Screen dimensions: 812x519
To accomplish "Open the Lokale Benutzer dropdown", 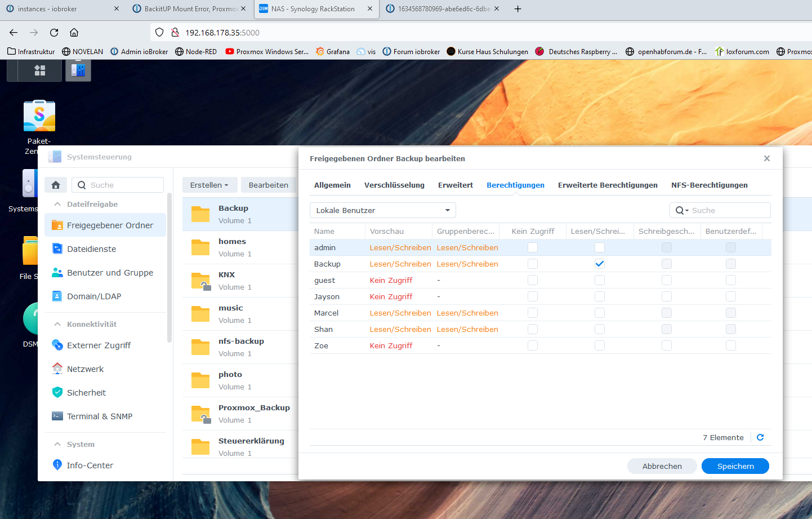I will pos(383,210).
